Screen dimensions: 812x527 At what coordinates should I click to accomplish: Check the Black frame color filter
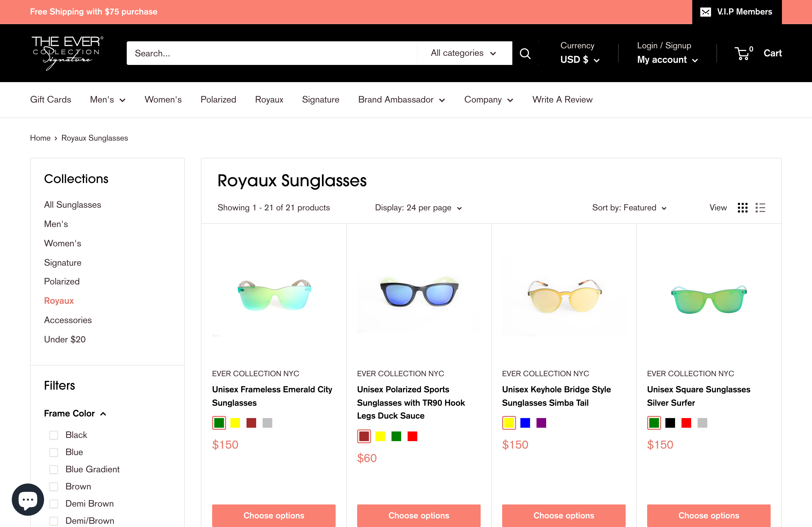(x=53, y=435)
